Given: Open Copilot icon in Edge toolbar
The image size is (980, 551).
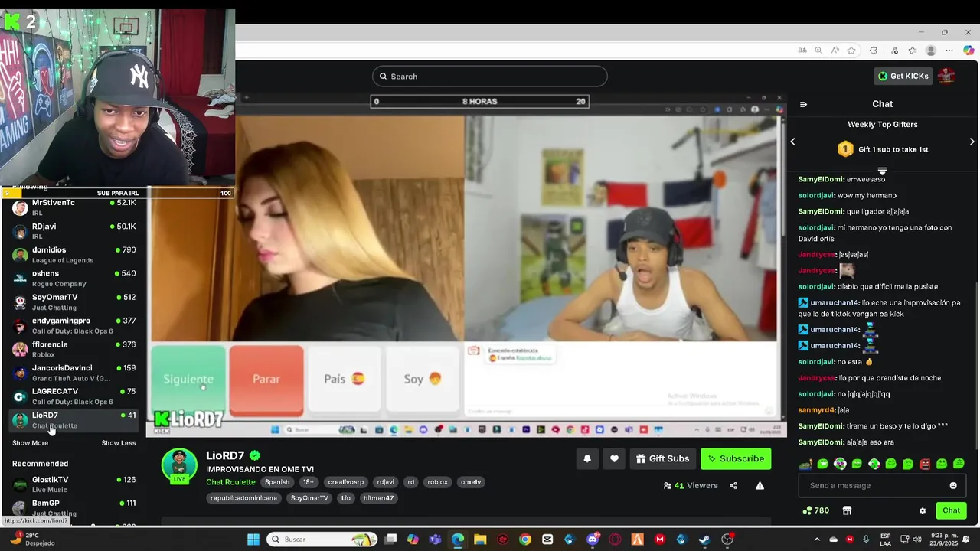Looking at the screenshot, I should click(969, 51).
